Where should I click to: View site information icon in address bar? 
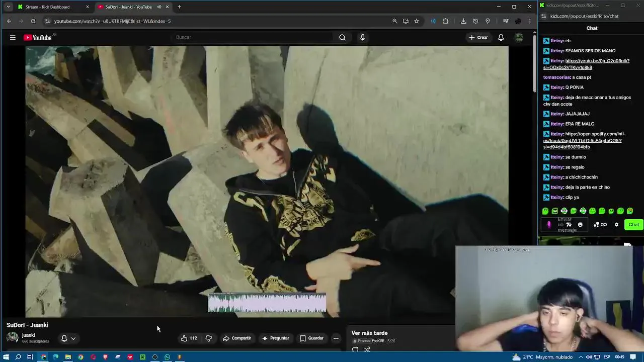(47, 21)
